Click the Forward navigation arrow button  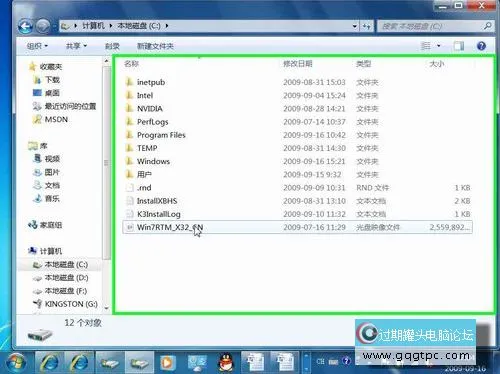(x=43, y=26)
